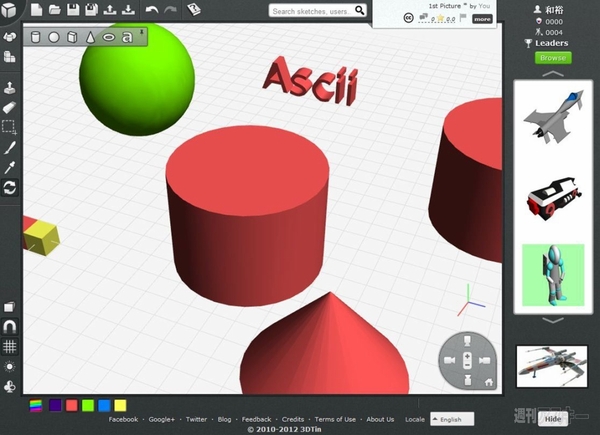This screenshot has height=435, width=600.
Task: Pick the green color swatch
Action: click(x=88, y=406)
